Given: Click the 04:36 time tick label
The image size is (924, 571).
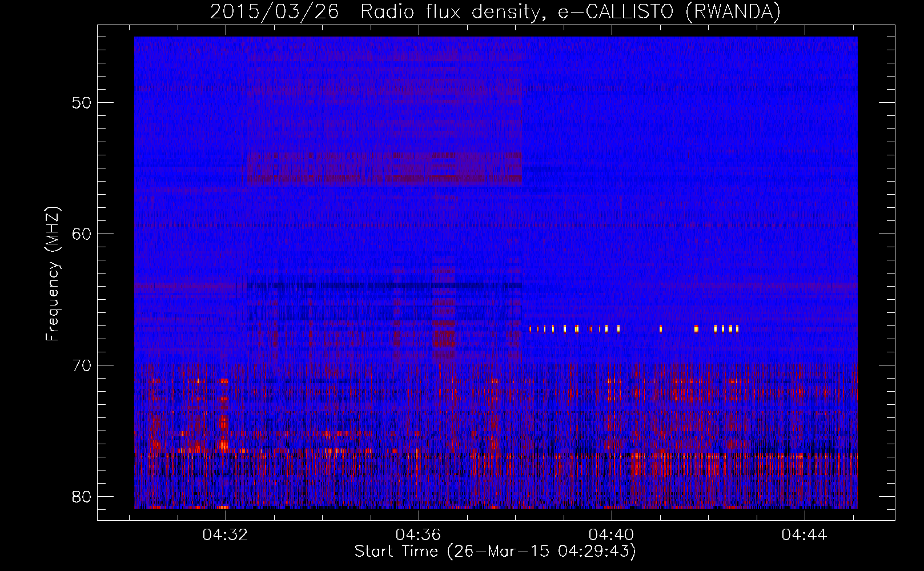Looking at the screenshot, I should pyautogui.click(x=418, y=534).
